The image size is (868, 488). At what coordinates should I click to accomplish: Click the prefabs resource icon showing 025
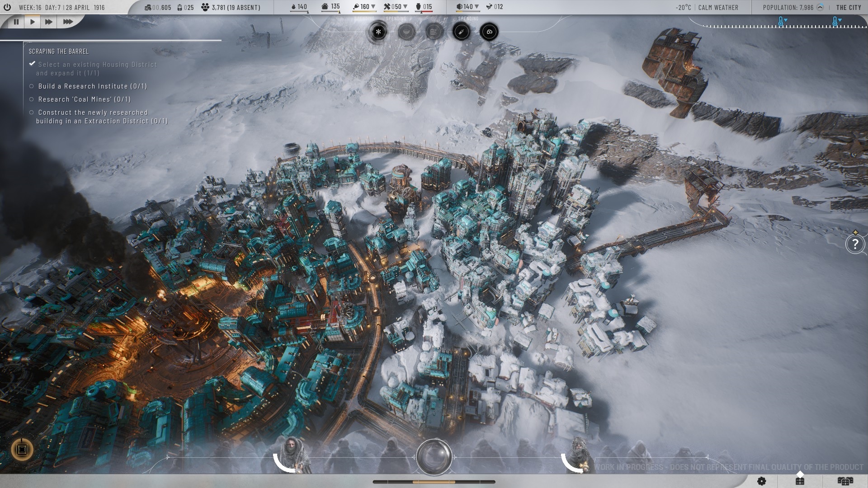coord(179,7)
